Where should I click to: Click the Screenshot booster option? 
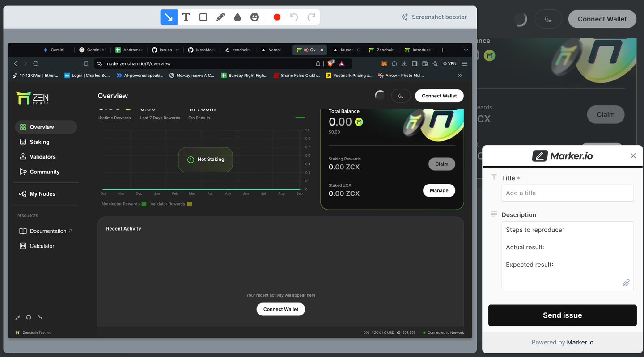click(434, 17)
